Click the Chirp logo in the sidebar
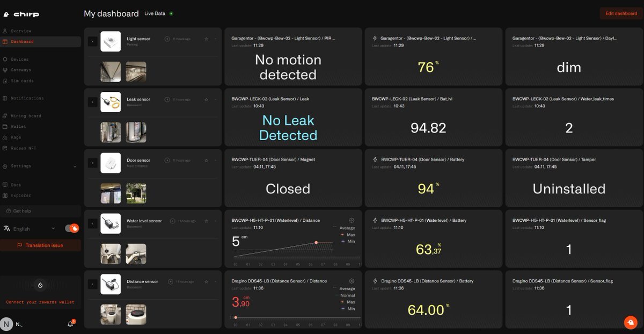The height and width of the screenshot is (334, 644). point(21,14)
